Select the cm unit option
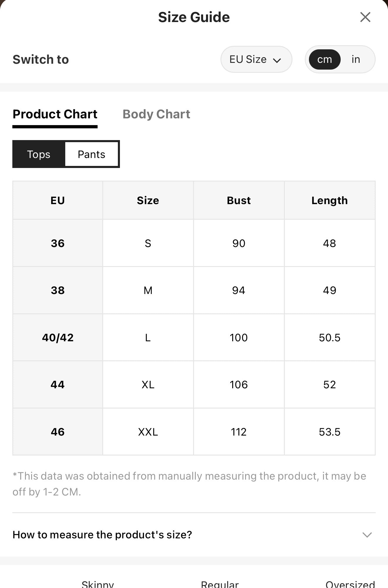 (325, 59)
